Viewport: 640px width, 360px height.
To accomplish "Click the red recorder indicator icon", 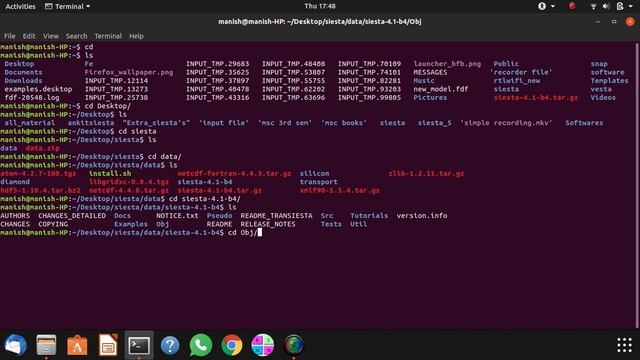I will pos(572,6).
